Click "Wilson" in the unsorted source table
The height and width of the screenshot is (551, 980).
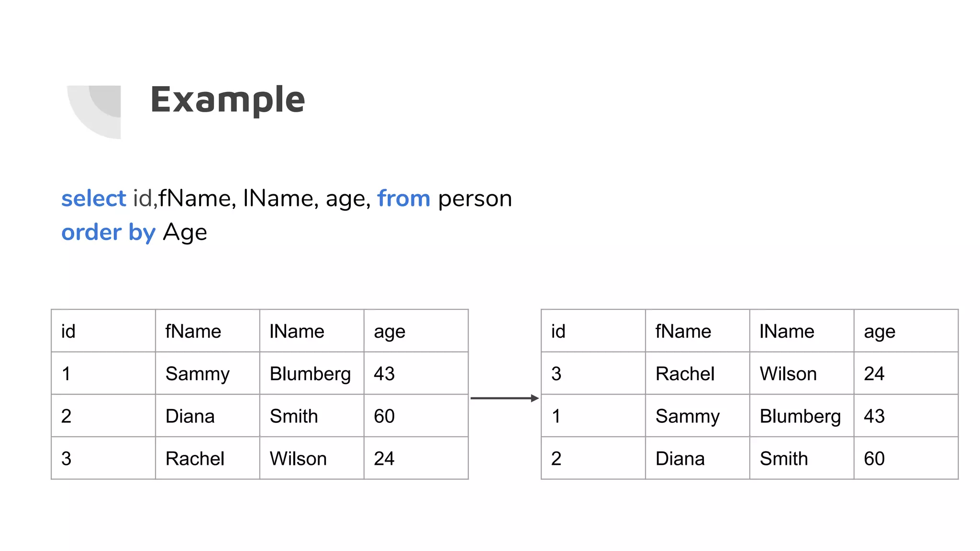pyautogui.click(x=298, y=459)
